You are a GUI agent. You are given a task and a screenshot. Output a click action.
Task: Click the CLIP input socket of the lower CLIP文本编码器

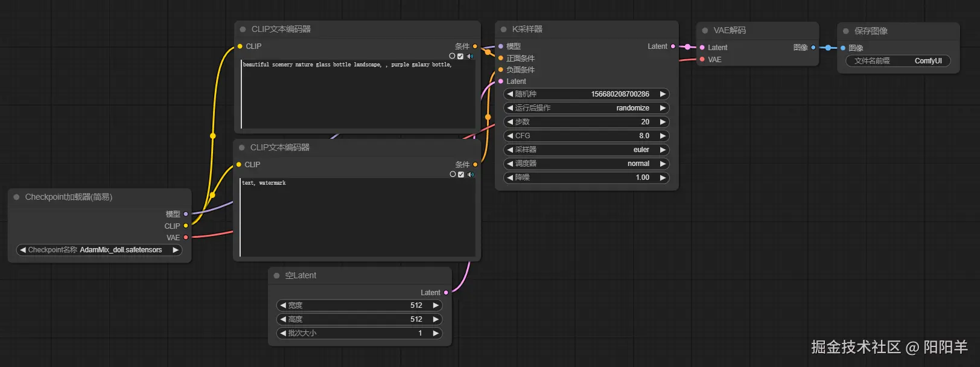[238, 164]
